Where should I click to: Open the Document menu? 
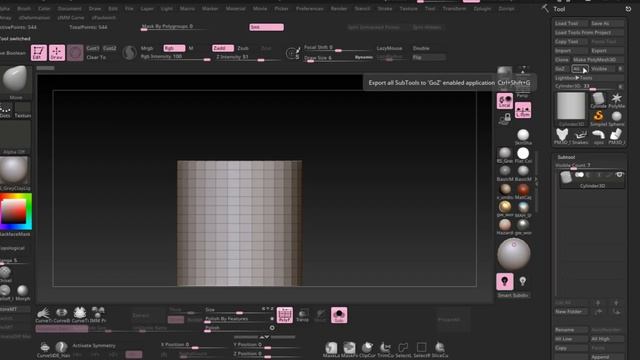coord(70,9)
